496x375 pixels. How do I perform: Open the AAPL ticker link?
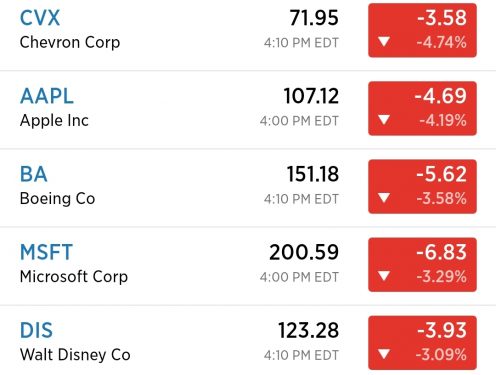47,96
